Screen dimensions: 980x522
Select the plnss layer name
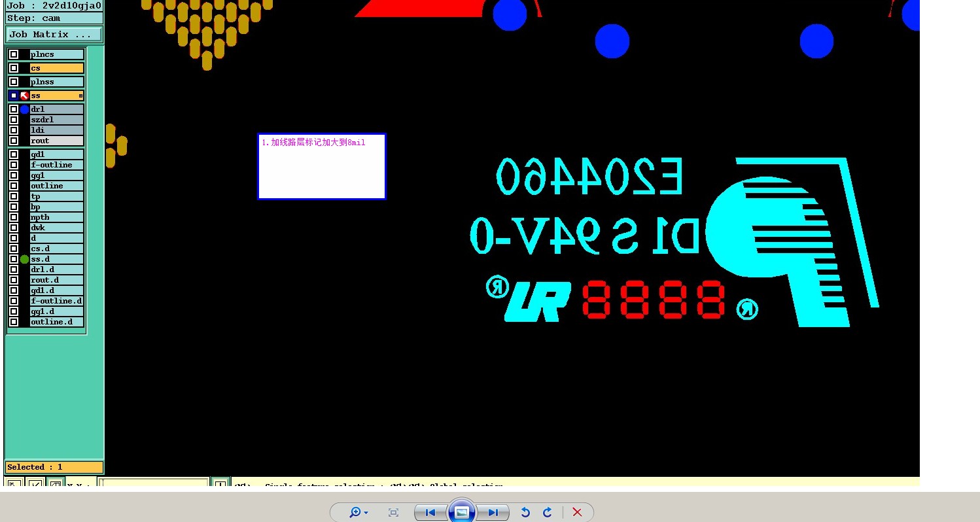pyautogui.click(x=57, y=82)
